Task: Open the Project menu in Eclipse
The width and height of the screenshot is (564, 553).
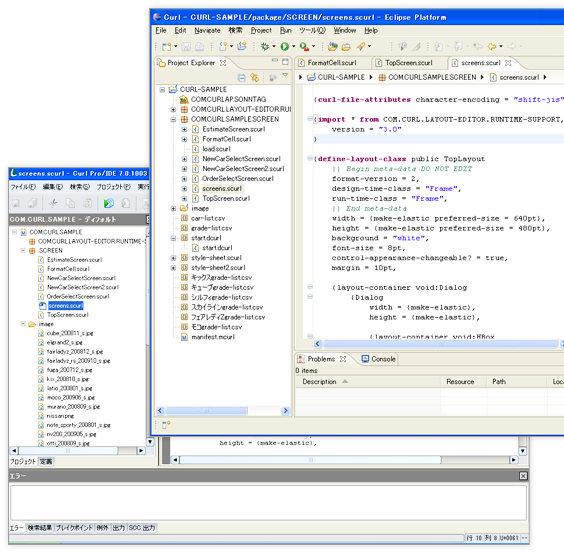Action: [x=261, y=31]
